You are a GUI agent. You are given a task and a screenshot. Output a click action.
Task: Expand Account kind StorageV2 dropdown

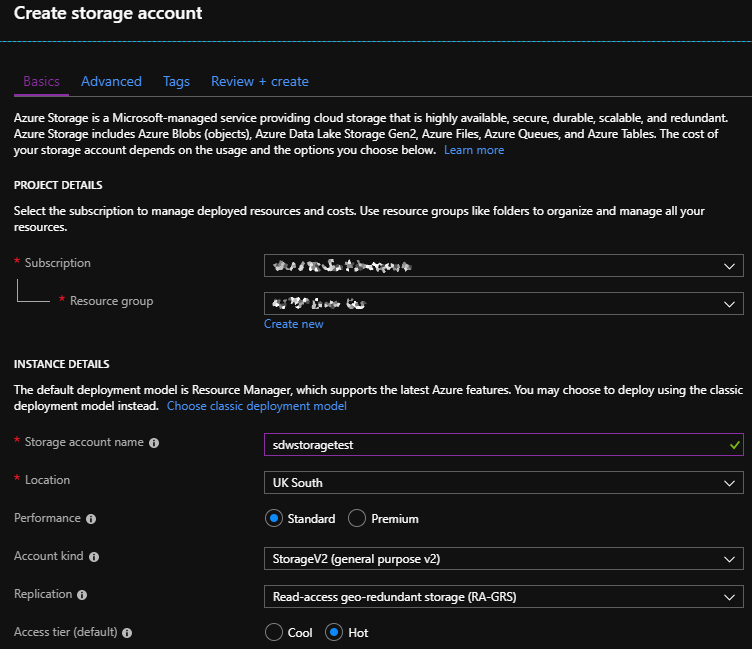point(504,558)
